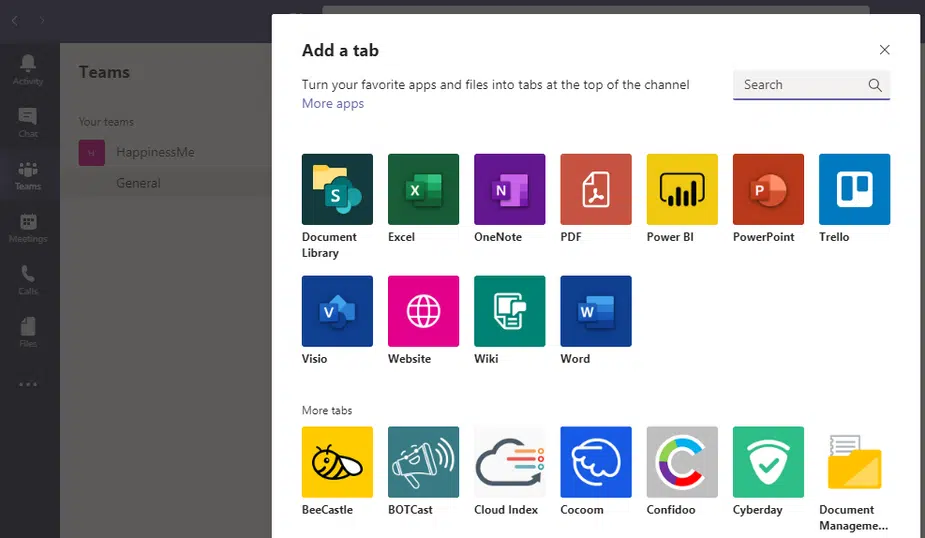
Task: Select the BOTCast megaphone icon
Action: click(x=423, y=462)
